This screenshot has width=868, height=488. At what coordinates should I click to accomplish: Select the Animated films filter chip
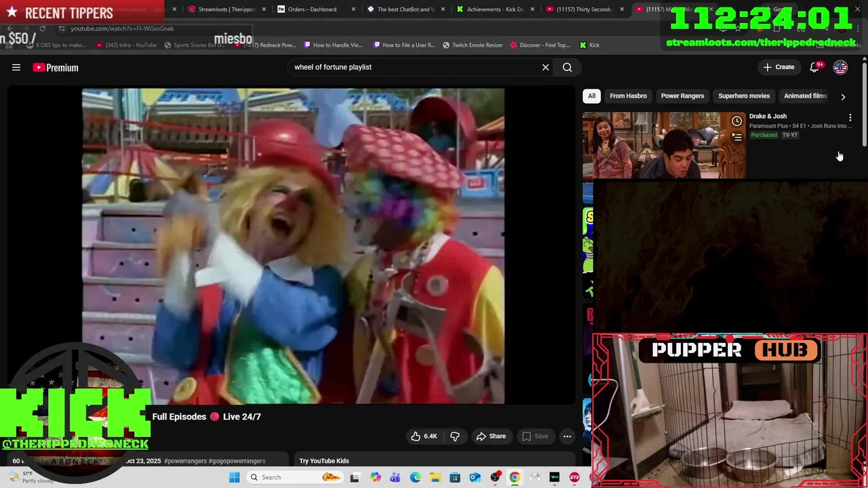[805, 96]
